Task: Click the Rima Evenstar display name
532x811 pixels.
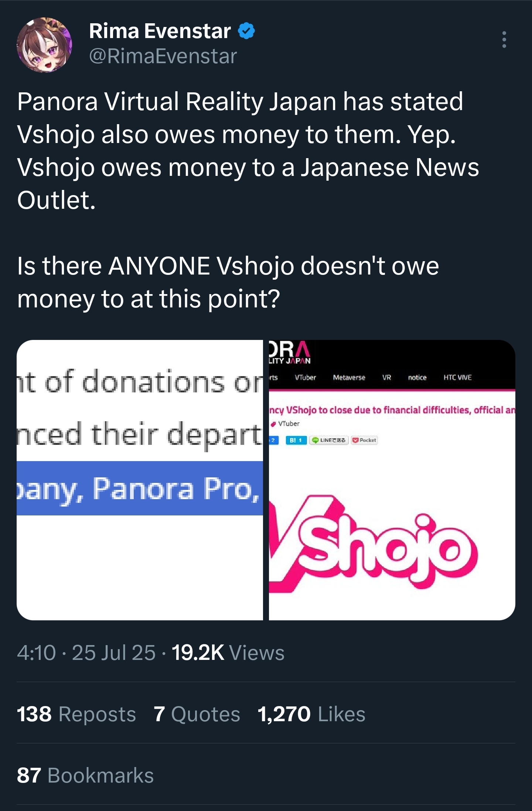Action: click(x=160, y=31)
